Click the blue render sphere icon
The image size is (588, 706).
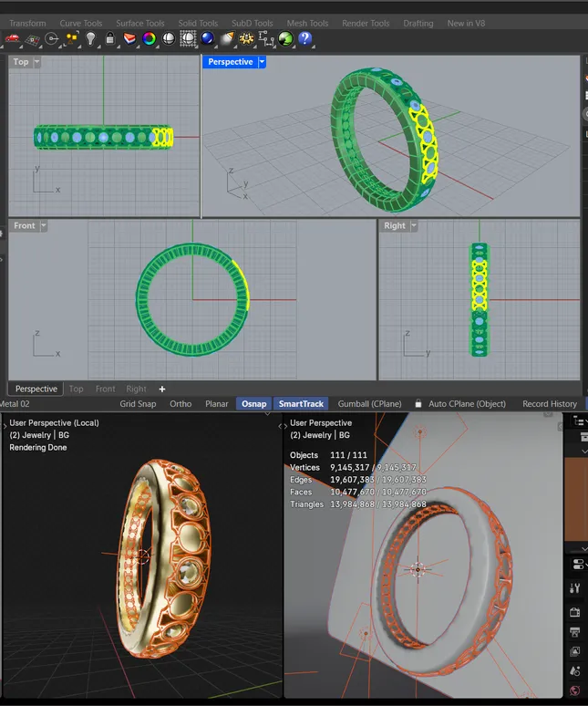pyautogui.click(x=208, y=38)
